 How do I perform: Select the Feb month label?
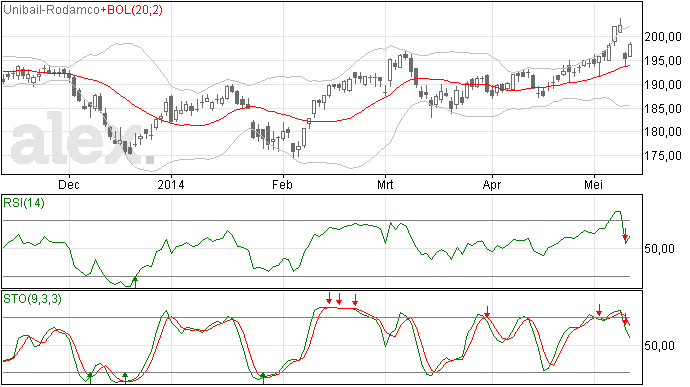pos(282,184)
